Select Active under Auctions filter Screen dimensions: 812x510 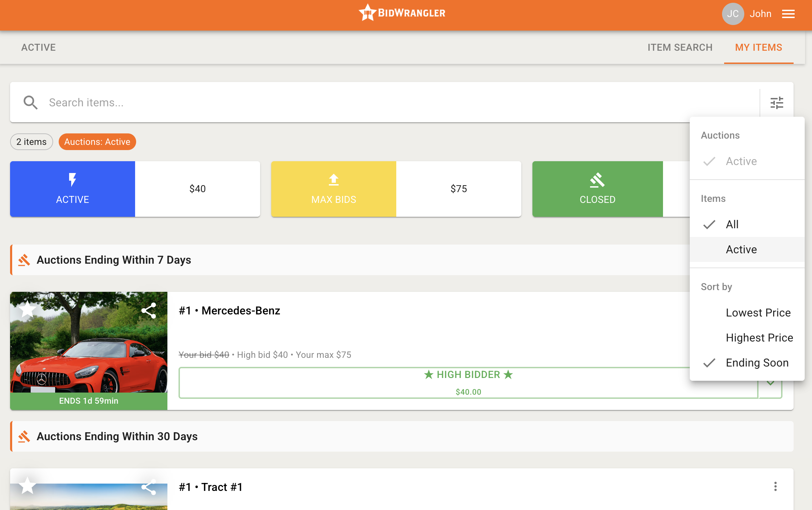pyautogui.click(x=747, y=161)
